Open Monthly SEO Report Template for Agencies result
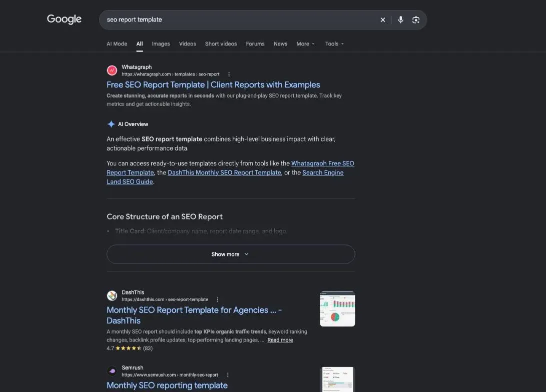Image resolution: width=546 pixels, height=392 pixels. (x=194, y=315)
